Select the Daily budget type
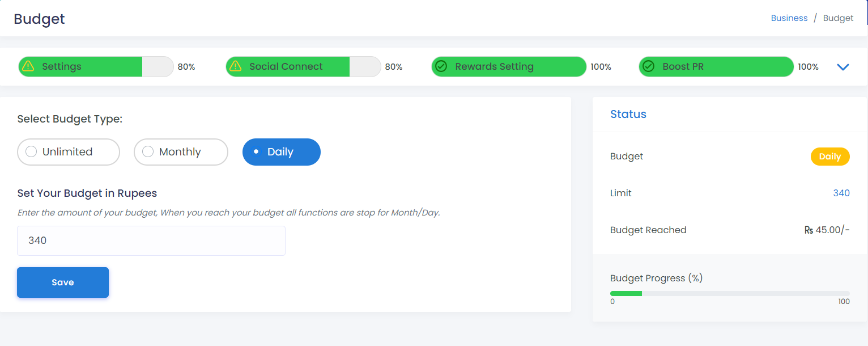This screenshot has width=868, height=346. click(282, 152)
